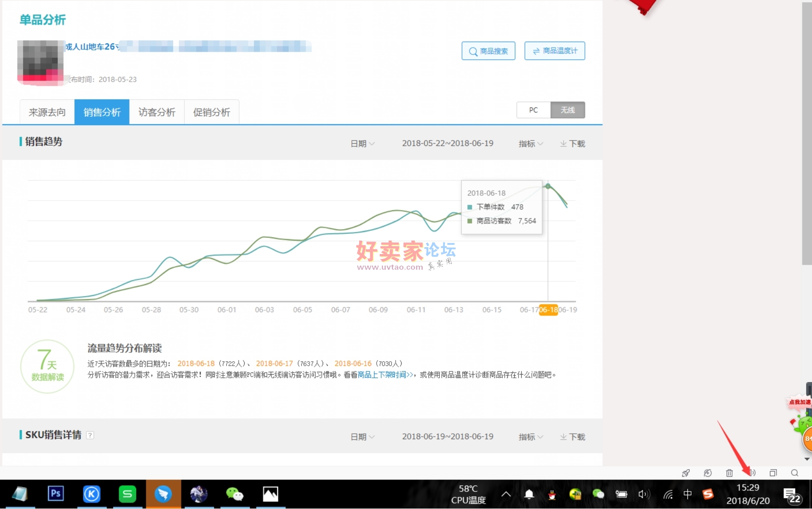Toggle the 中 input language indicator
812x509 pixels.
click(687, 494)
